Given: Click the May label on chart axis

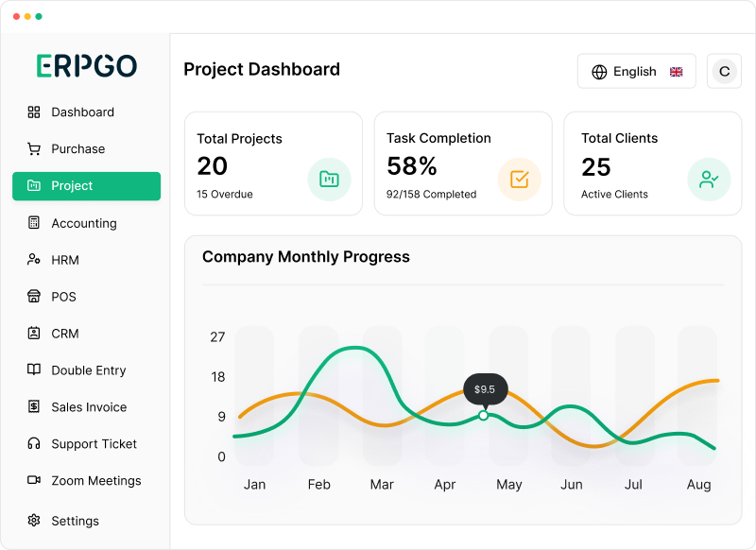Looking at the screenshot, I should click(509, 485).
